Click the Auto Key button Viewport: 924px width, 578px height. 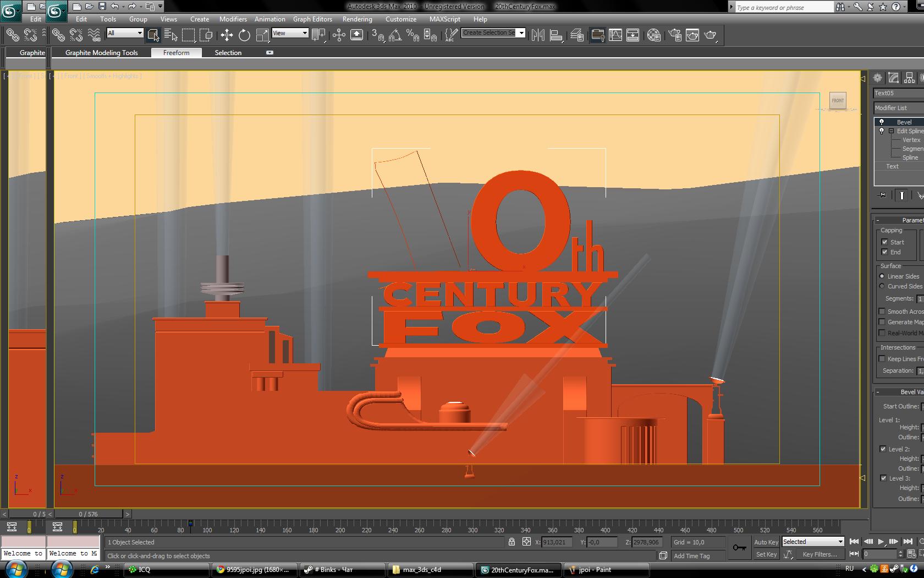(x=766, y=542)
